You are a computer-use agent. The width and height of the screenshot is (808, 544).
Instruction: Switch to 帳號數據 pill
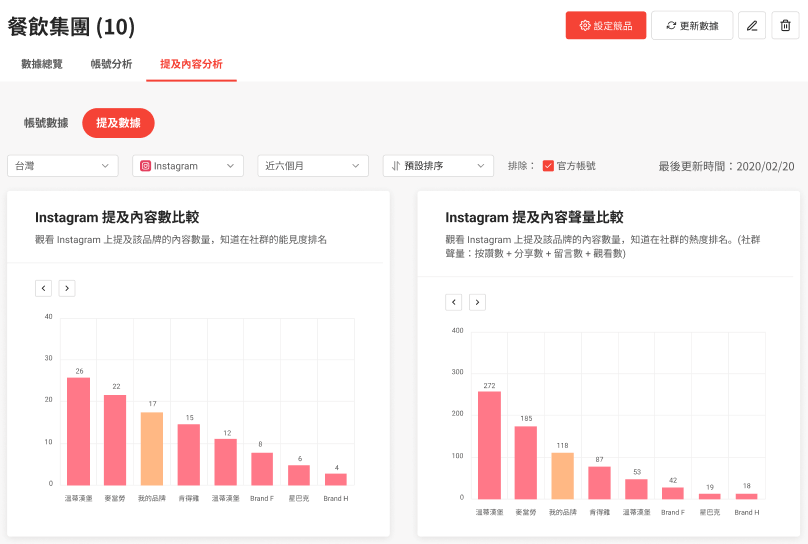tap(46, 123)
